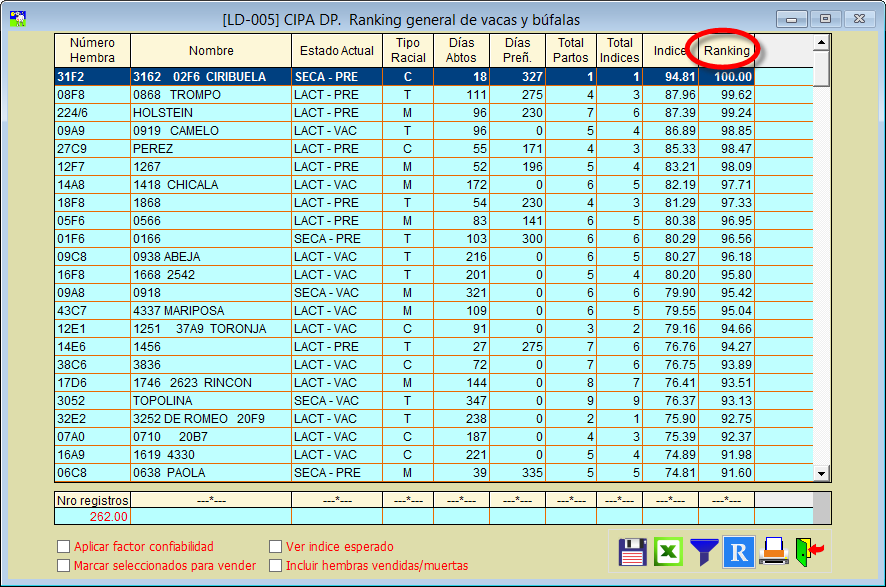886x587 pixels.
Task: Click the scrollbar up arrow
Action: [821, 42]
